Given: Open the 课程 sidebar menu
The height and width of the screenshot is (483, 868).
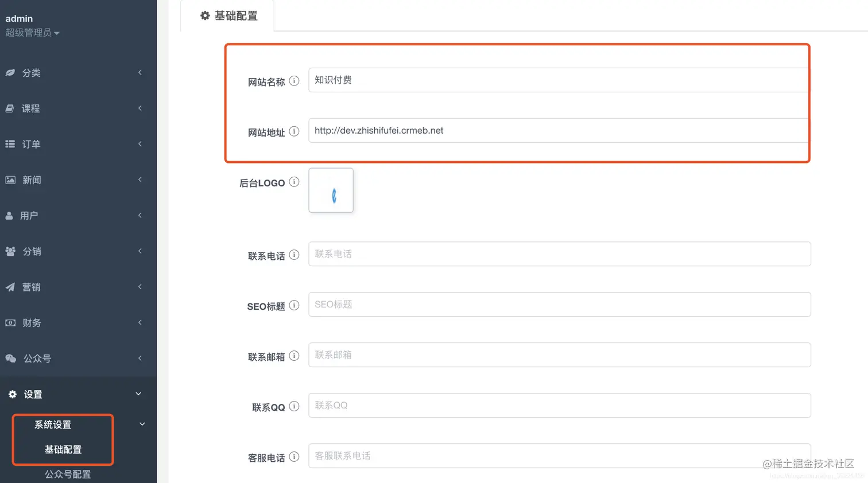Looking at the screenshot, I should click(x=78, y=108).
